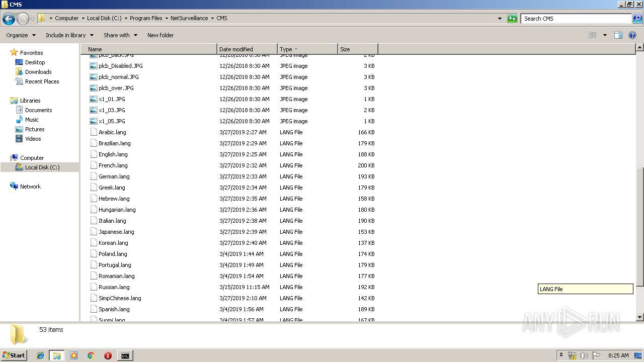Image resolution: width=644 pixels, height=362 pixels.
Task: Select the Spanish.lang file icon
Action: click(94, 309)
